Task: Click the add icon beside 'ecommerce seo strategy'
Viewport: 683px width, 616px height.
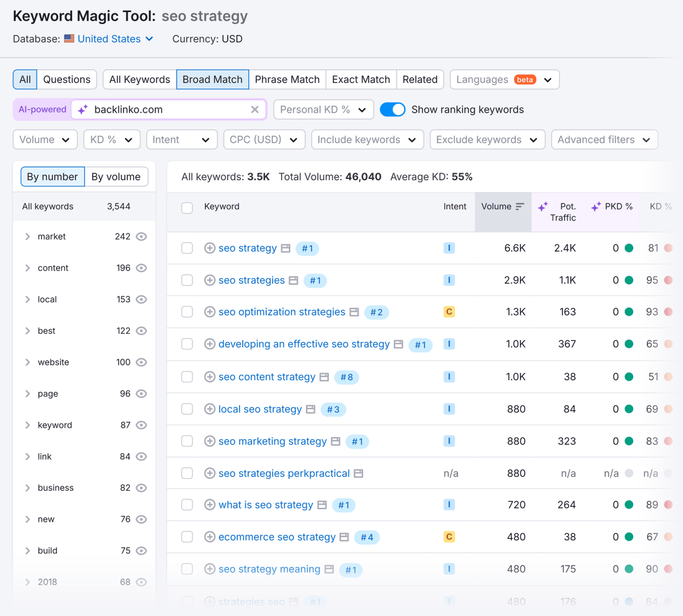Action: click(210, 537)
